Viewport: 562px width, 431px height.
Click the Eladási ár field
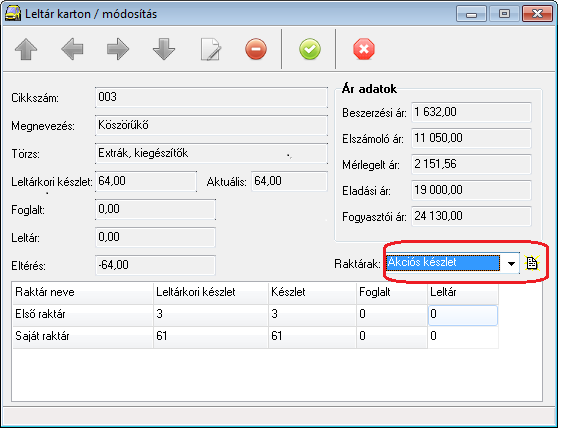pos(471,190)
